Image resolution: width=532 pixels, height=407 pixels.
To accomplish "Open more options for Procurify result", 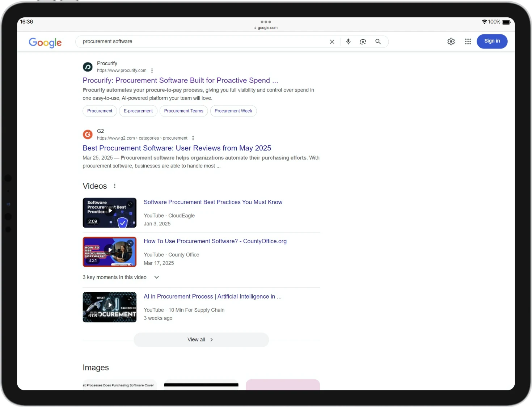I will tap(152, 71).
